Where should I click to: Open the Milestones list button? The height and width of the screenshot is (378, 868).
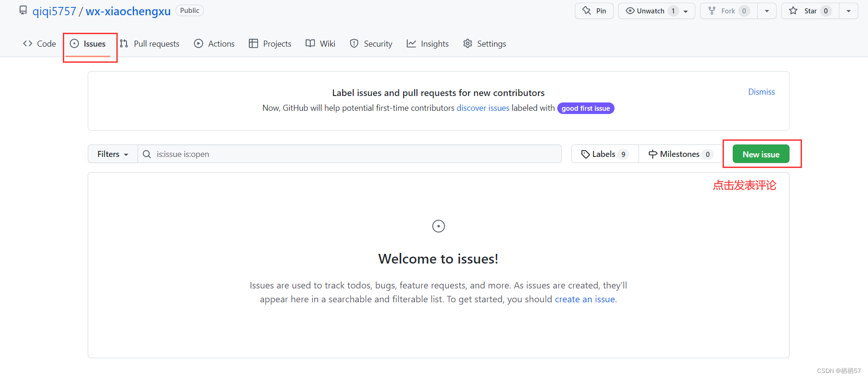pos(681,154)
